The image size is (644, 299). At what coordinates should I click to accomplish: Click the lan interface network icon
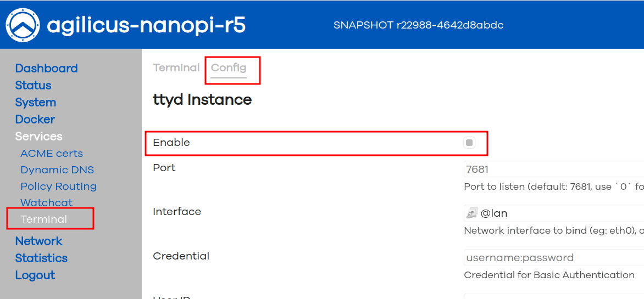coord(471,213)
